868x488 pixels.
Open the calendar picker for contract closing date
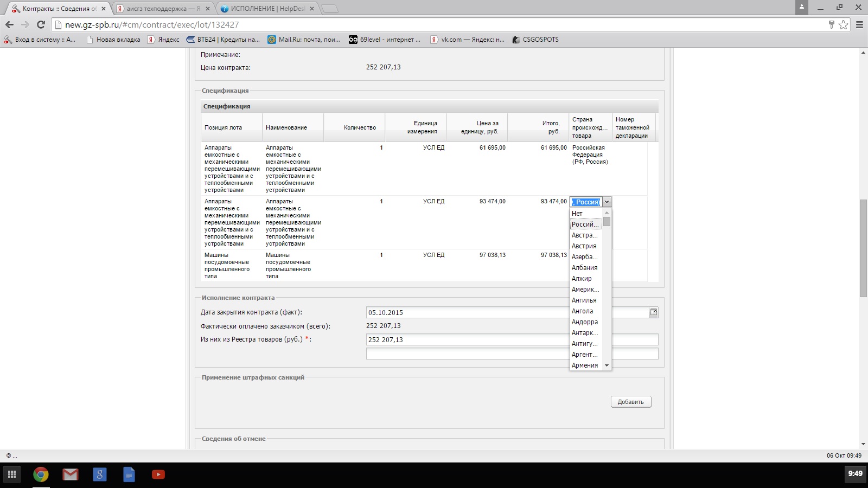click(654, 312)
